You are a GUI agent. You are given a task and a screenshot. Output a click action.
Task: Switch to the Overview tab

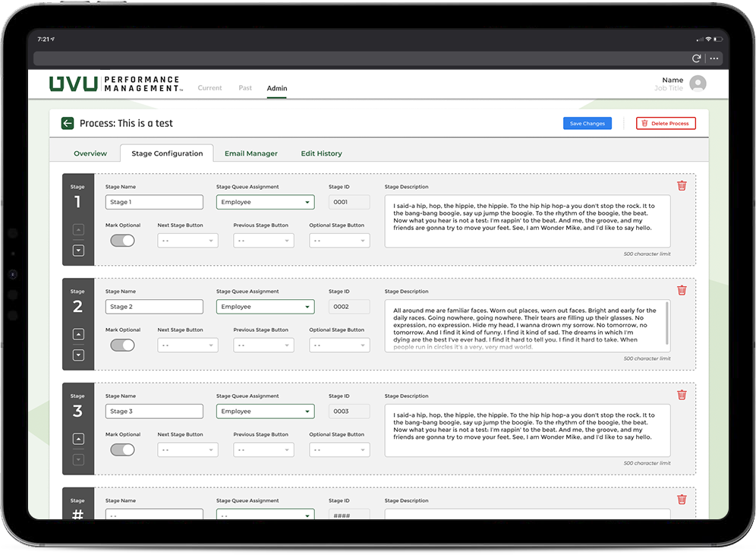click(x=90, y=153)
